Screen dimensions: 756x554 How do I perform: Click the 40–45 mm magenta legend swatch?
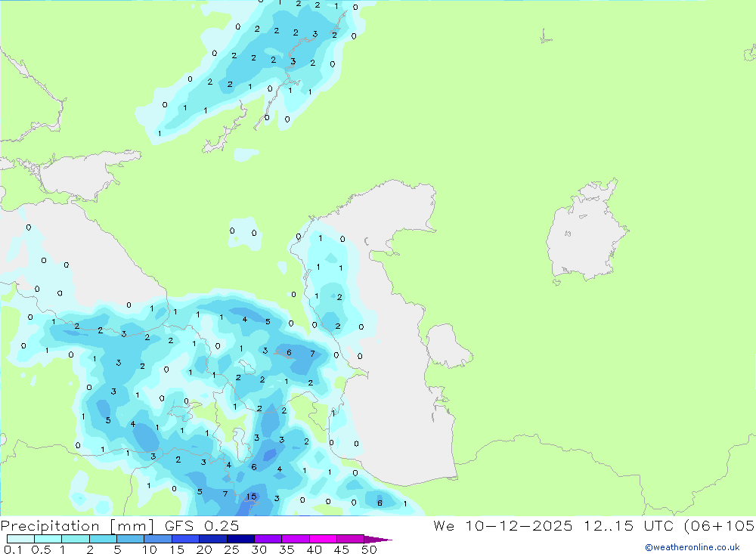(x=323, y=539)
